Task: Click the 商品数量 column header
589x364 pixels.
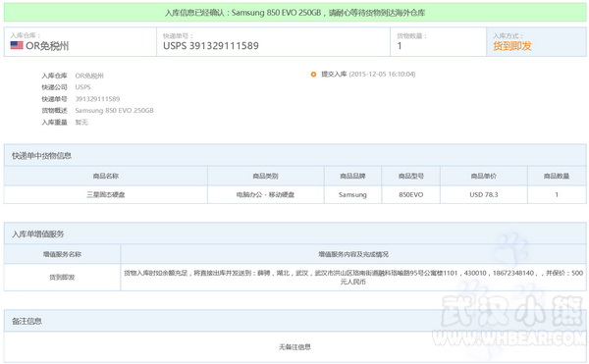Action: [557, 176]
